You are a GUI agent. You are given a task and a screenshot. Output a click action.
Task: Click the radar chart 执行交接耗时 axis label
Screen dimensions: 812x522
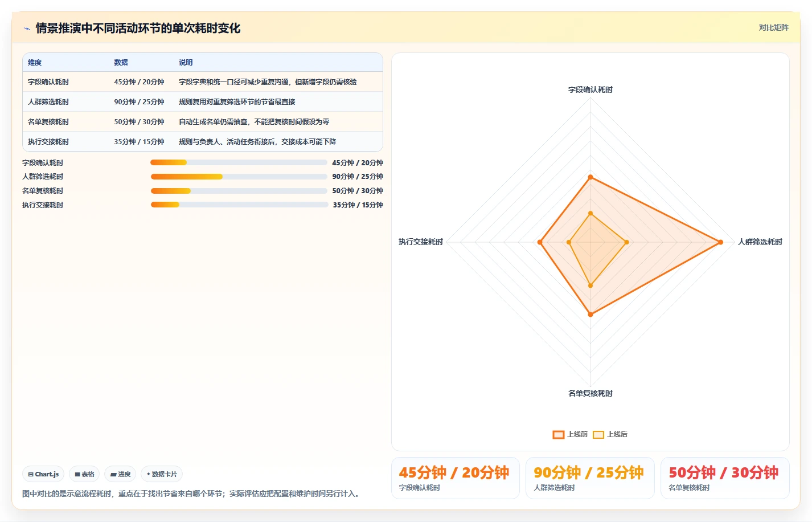coord(421,242)
